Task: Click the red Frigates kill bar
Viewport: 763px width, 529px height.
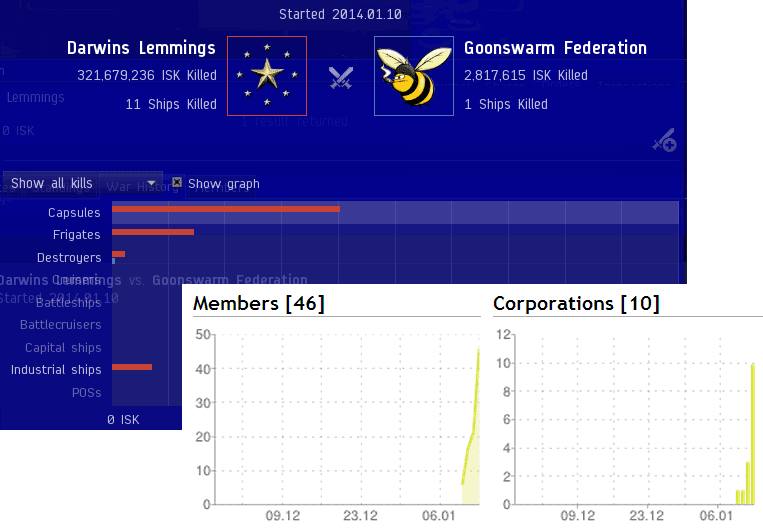Action: 153,232
